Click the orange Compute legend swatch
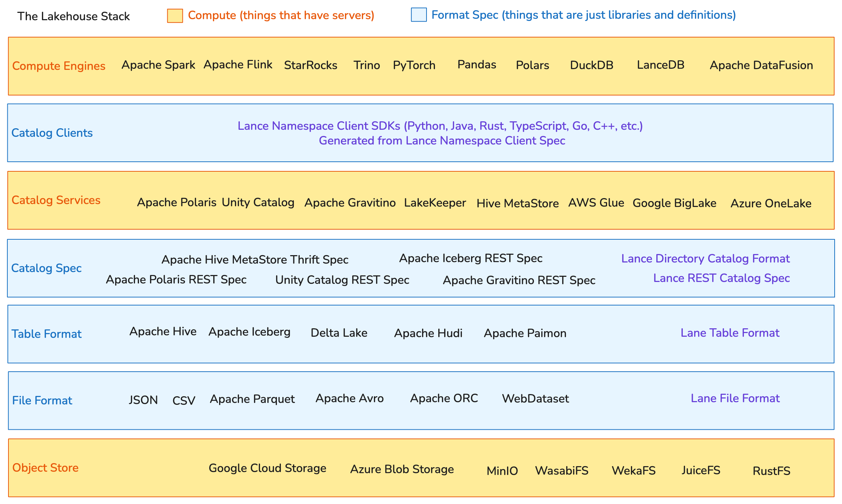Image resolution: width=842 pixels, height=504 pixels. [x=175, y=16]
